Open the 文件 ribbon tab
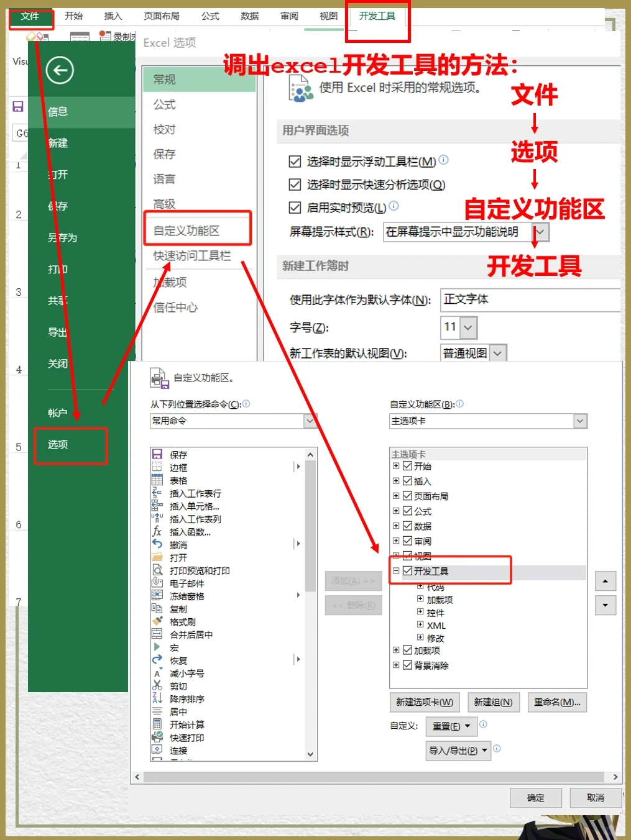Viewport: 631px width, 840px height. (30, 16)
